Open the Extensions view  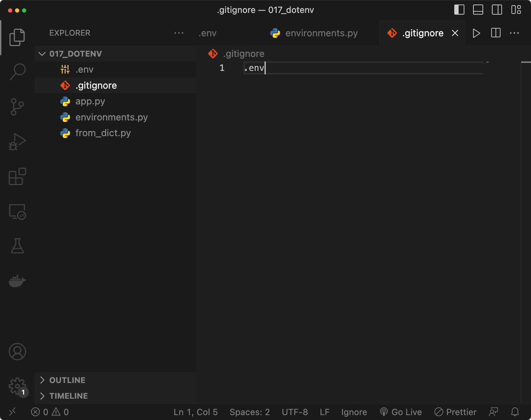[x=17, y=177]
